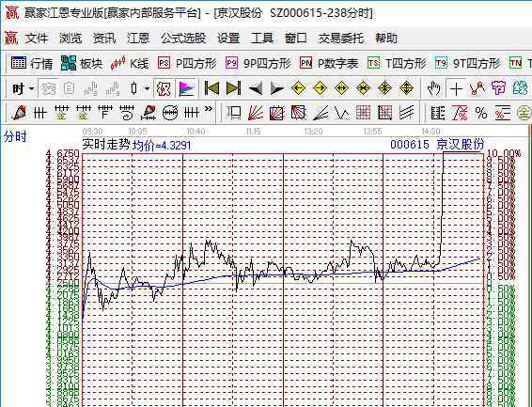Click the first olive 金 ruler icon
This screenshot has width=532, height=407.
[61, 113]
